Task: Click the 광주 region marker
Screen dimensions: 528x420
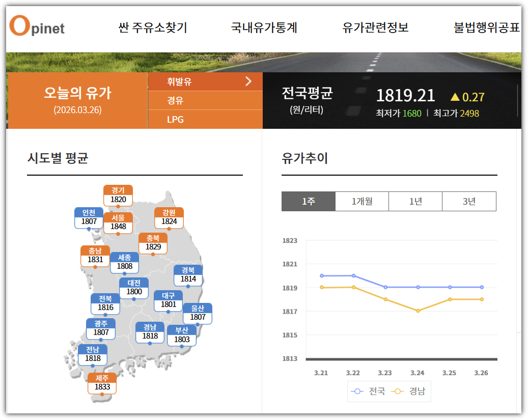Action: pos(102,329)
